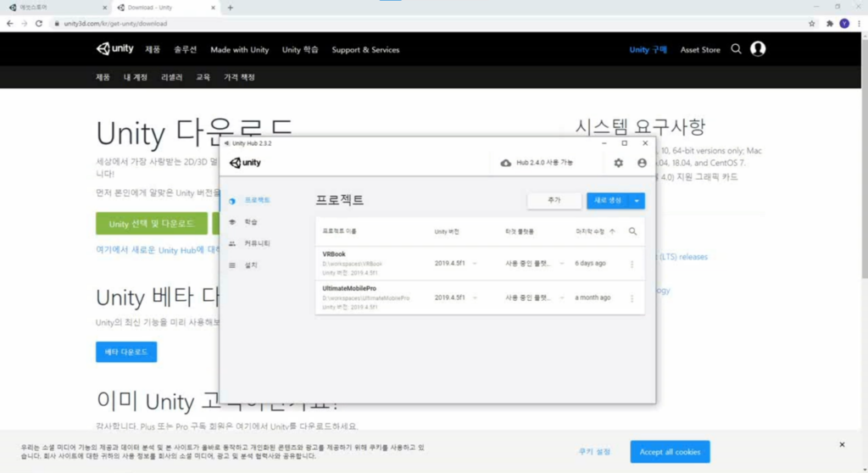
Task: Click the Unity logo in the Hub header
Action: (245, 162)
